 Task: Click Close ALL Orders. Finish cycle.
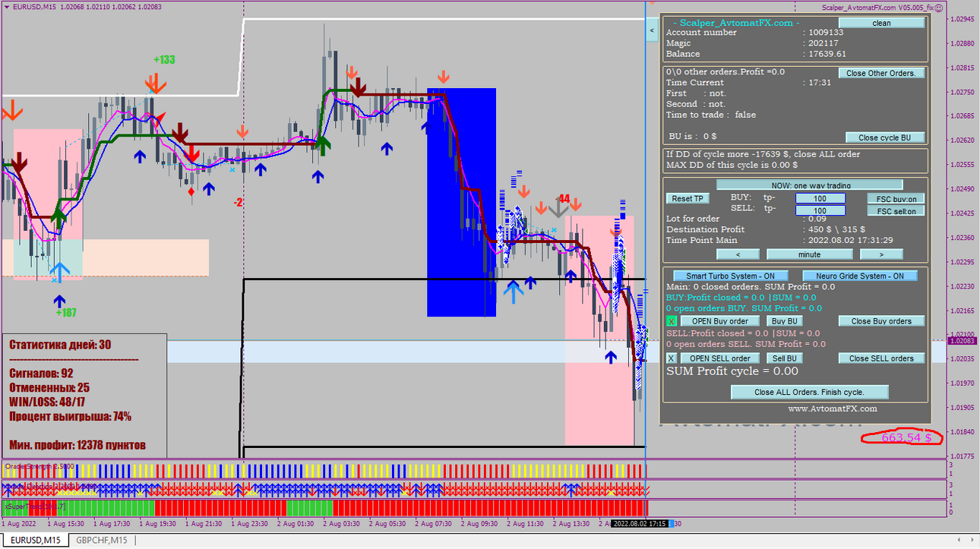point(809,392)
